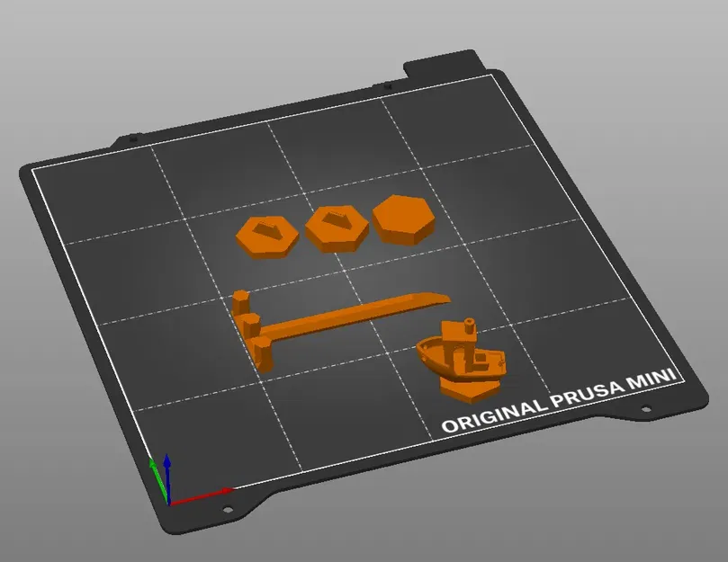The height and width of the screenshot is (562, 728).
Task: Click the ORIGINAL PRUSA MINI bed label
Action: (559, 399)
